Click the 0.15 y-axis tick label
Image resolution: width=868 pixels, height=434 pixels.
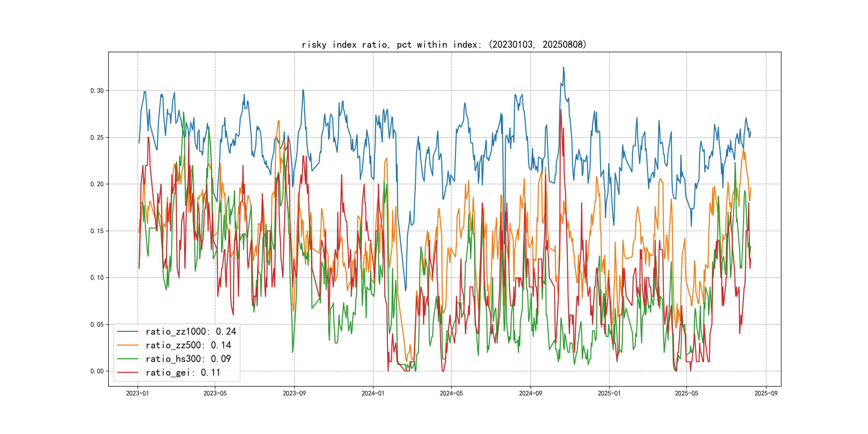coord(97,231)
